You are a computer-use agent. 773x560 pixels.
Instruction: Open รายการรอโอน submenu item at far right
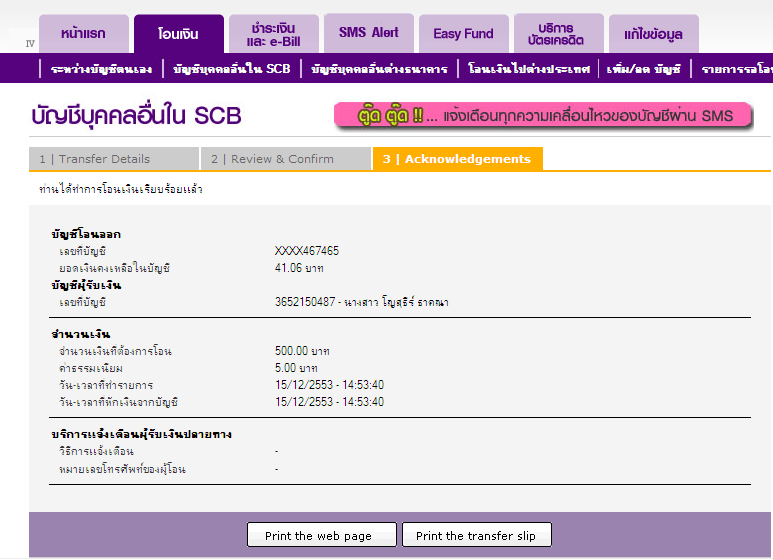point(735,69)
